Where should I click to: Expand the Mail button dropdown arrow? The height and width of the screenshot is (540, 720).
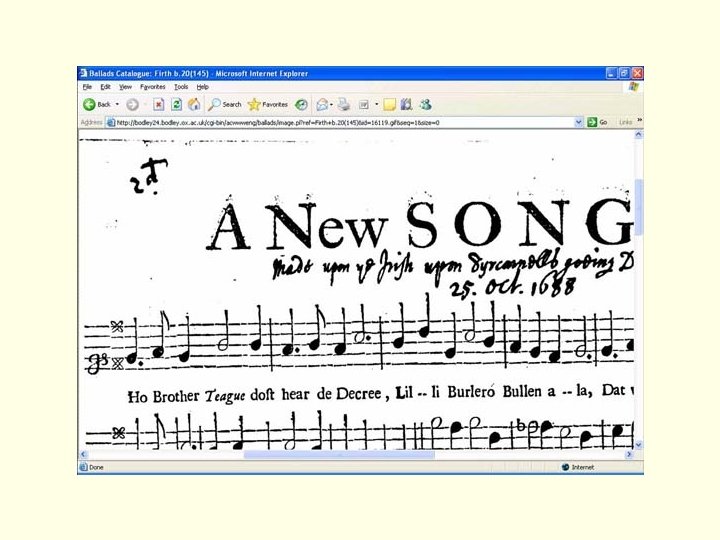331,105
